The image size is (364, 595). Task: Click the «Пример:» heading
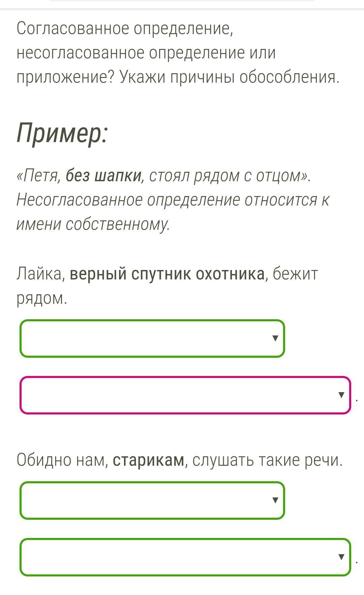[62, 133]
